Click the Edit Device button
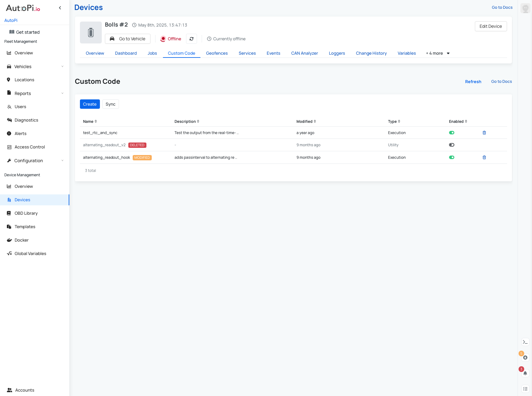 pyautogui.click(x=491, y=26)
